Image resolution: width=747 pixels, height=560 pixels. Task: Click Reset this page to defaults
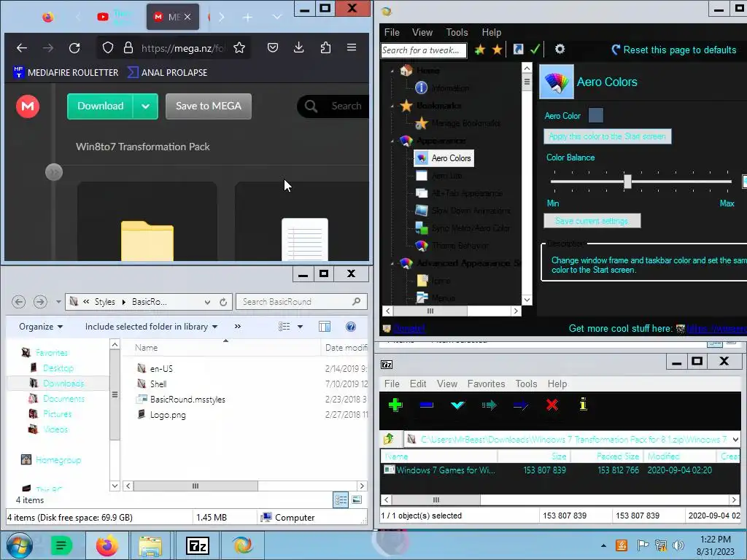coord(673,50)
